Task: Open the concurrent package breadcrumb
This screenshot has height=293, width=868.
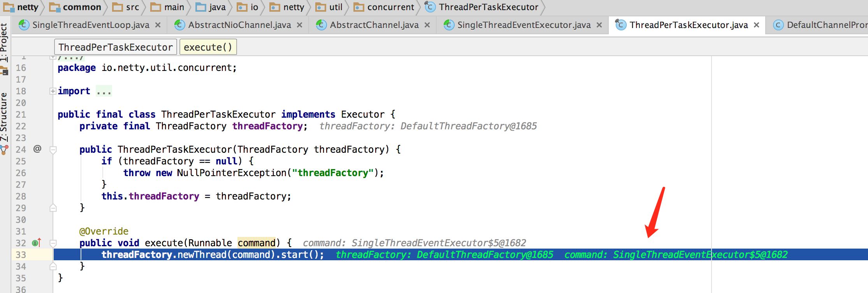Action: coord(384,7)
